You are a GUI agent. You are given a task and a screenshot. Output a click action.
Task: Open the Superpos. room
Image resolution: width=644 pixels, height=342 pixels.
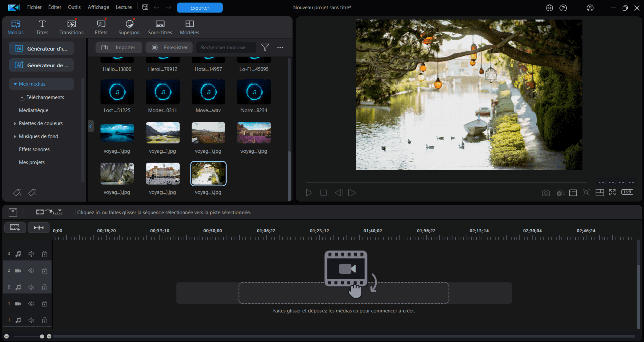[x=129, y=27]
